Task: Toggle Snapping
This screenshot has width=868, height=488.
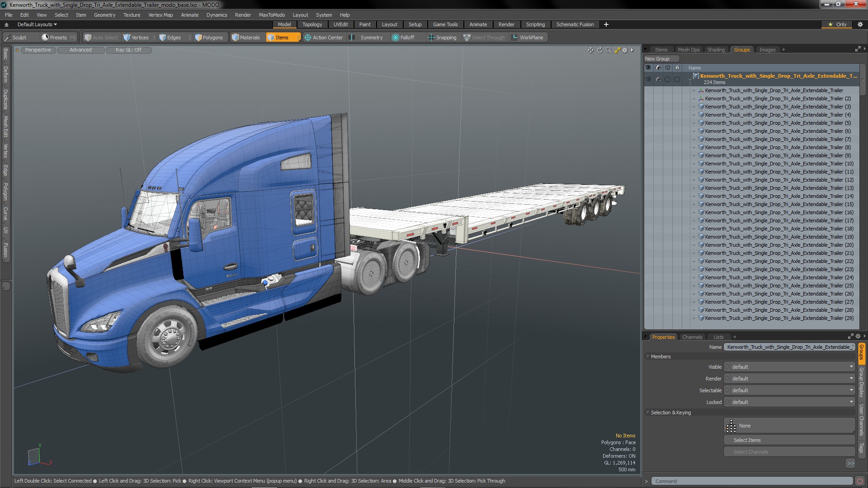Action: (x=443, y=38)
